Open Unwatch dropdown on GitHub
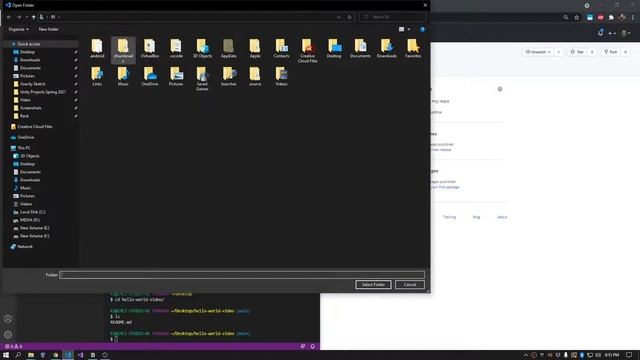This screenshot has width=640, height=360. (x=538, y=52)
